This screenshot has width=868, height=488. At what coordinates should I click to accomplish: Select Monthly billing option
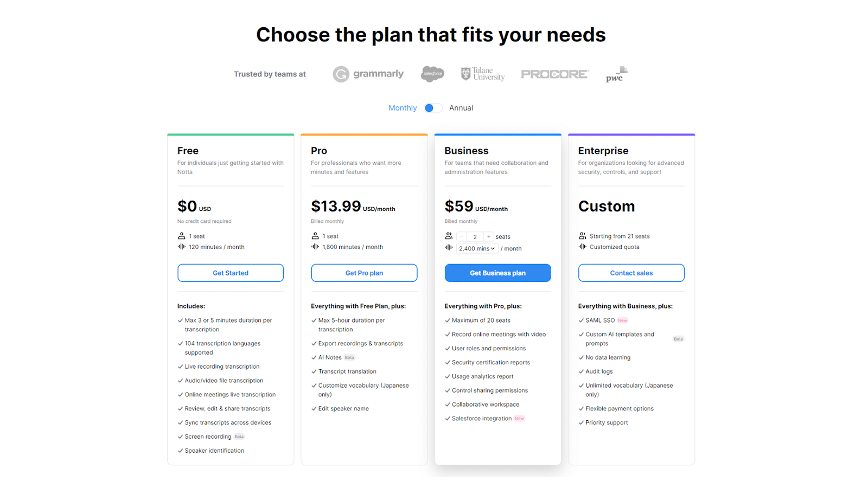[402, 107]
